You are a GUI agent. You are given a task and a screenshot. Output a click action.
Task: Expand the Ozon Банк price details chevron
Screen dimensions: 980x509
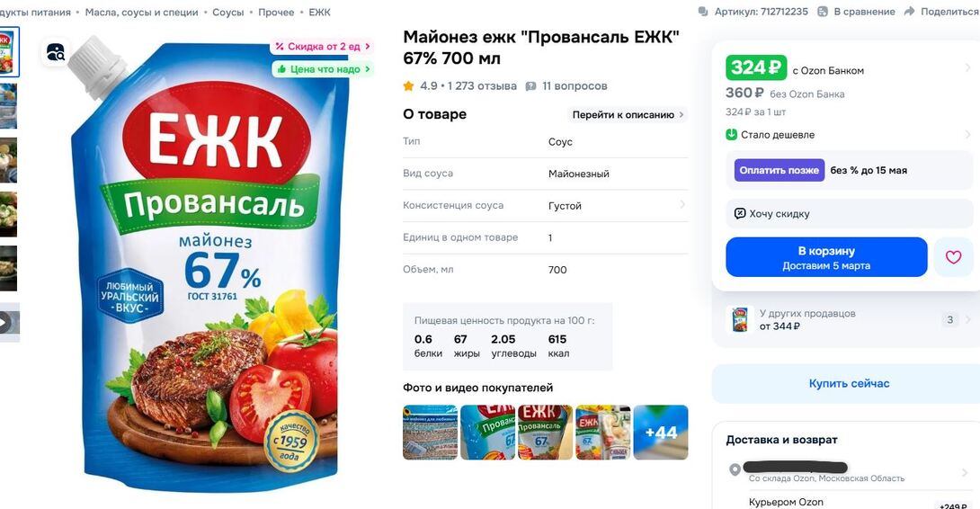pyautogui.click(x=967, y=67)
